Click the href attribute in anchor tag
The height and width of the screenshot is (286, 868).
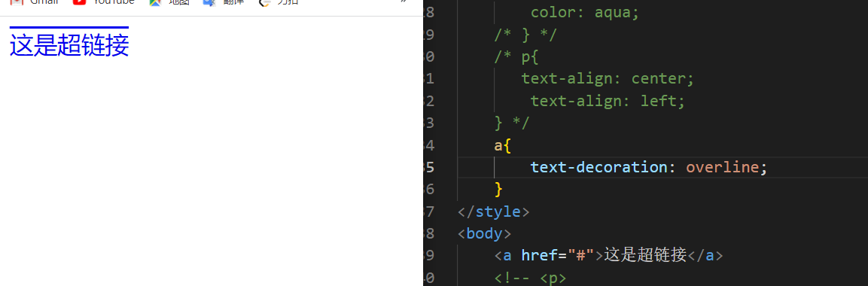click(539, 255)
